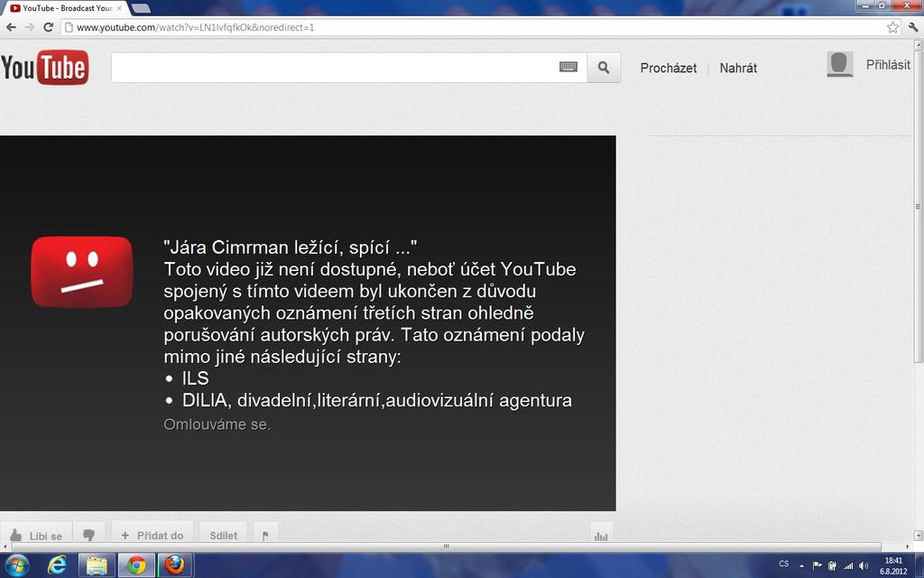Click the "Jára Cimrman ležící, spící" title
The image size is (924, 578).
point(290,247)
